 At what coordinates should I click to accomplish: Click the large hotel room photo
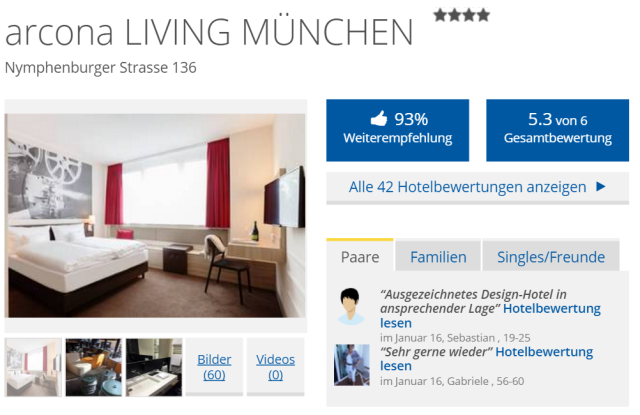click(x=155, y=215)
